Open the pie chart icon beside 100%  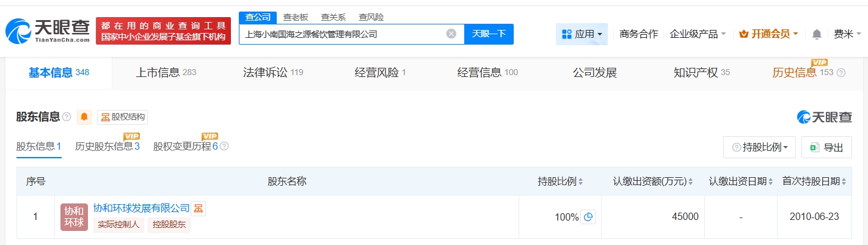[x=588, y=217]
